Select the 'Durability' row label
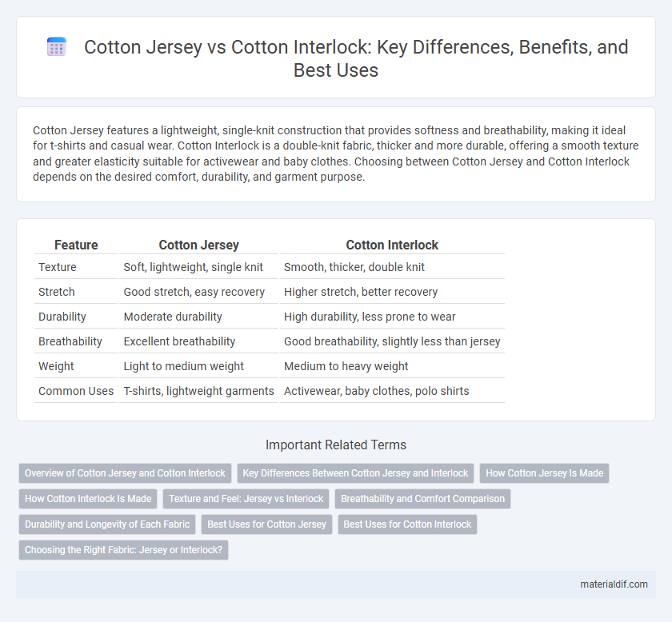This screenshot has width=672, height=622. (x=62, y=317)
